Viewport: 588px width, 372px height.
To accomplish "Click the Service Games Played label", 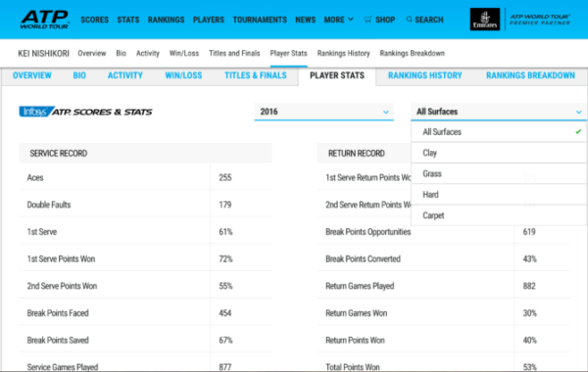I will (63, 367).
